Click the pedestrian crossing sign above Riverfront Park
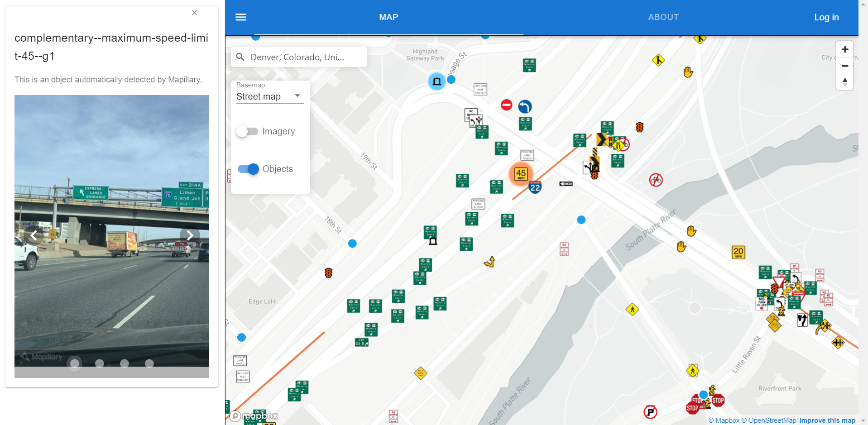The image size is (868, 425). click(x=692, y=371)
